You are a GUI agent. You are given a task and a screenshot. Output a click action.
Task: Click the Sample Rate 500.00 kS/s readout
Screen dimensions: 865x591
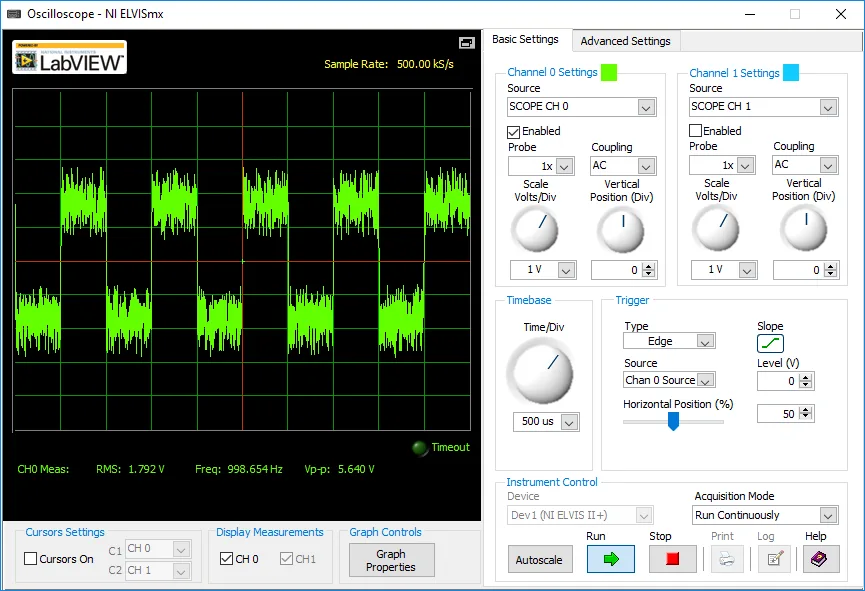click(389, 64)
